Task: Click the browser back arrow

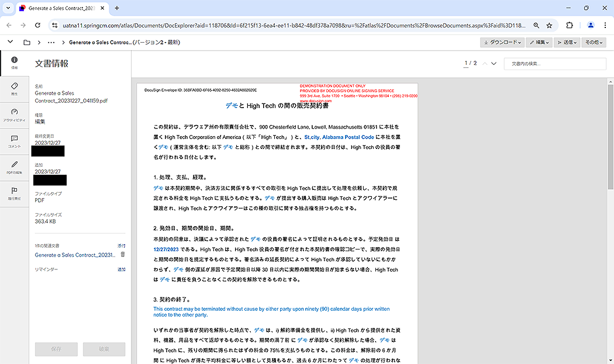Action: tap(9, 26)
